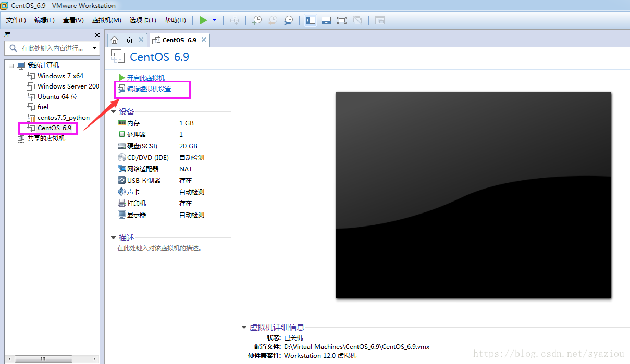The width and height of the screenshot is (630, 364).
Task: Click the 显示器 display device icon
Action: [122, 215]
